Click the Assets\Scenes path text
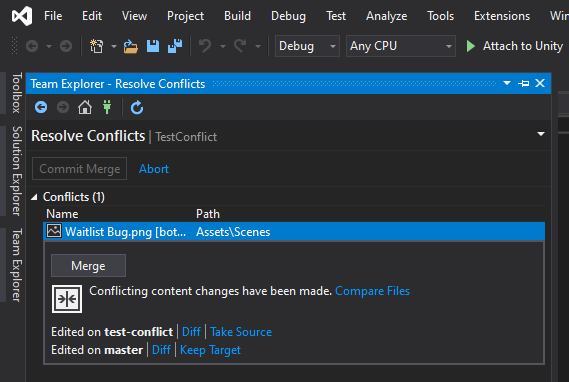Image resolution: width=569 pixels, height=382 pixels. coord(233,232)
